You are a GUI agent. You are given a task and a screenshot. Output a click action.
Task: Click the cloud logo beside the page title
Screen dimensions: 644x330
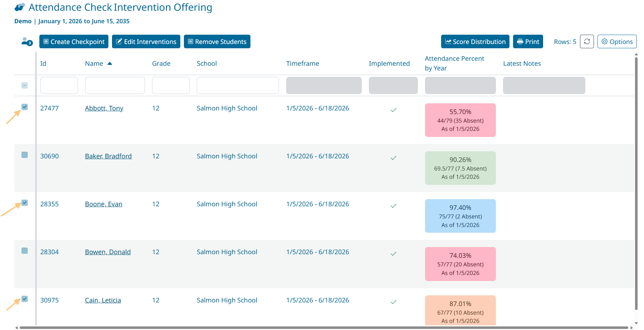tap(20, 7)
